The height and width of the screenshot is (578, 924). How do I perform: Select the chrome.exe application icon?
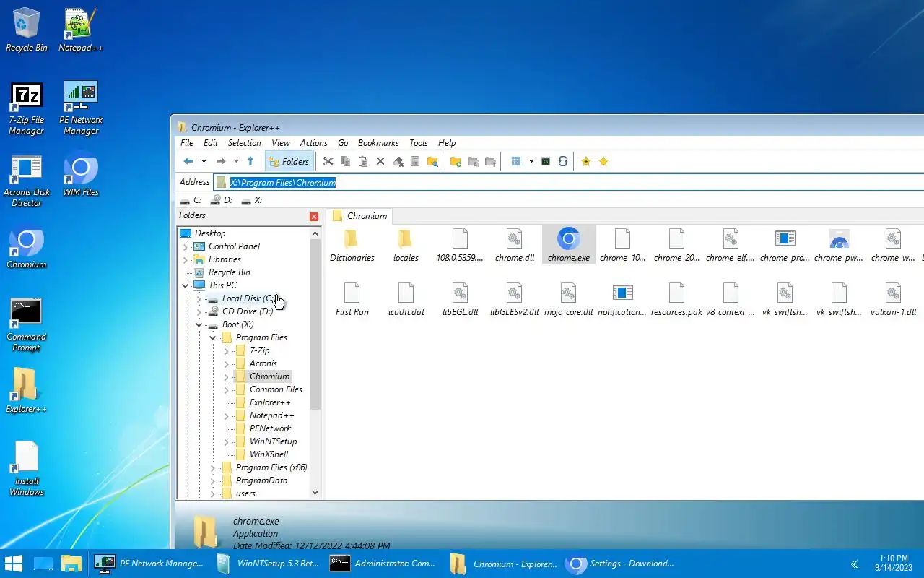click(x=569, y=245)
